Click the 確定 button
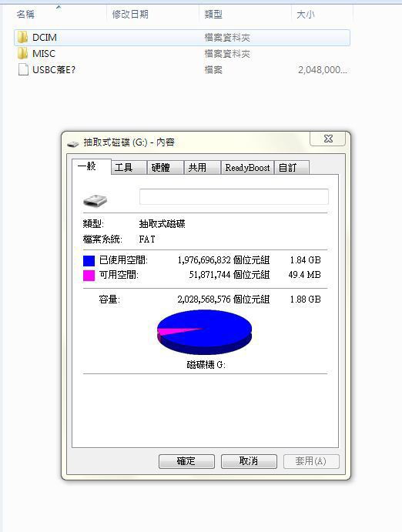402x532 pixels. (x=186, y=461)
